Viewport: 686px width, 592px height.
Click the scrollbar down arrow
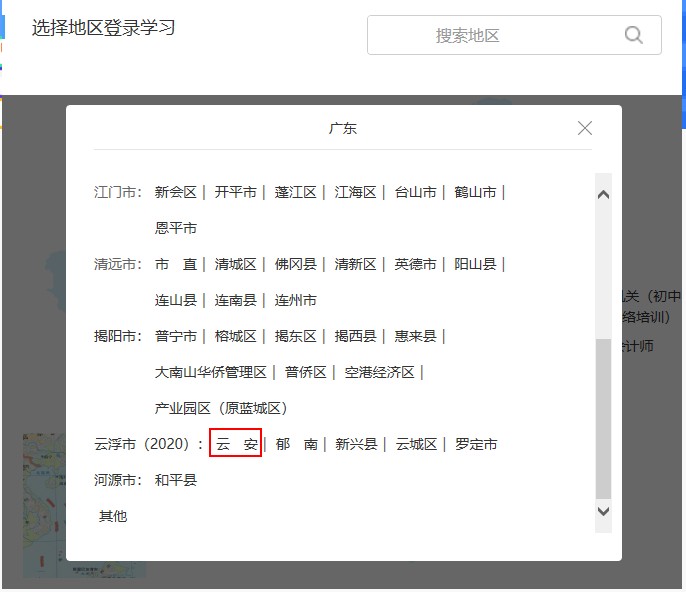click(603, 511)
